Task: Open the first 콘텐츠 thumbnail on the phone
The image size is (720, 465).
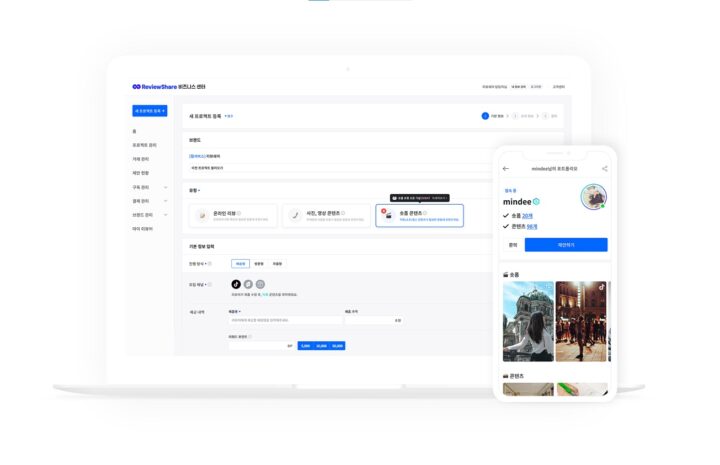Action: [528, 389]
